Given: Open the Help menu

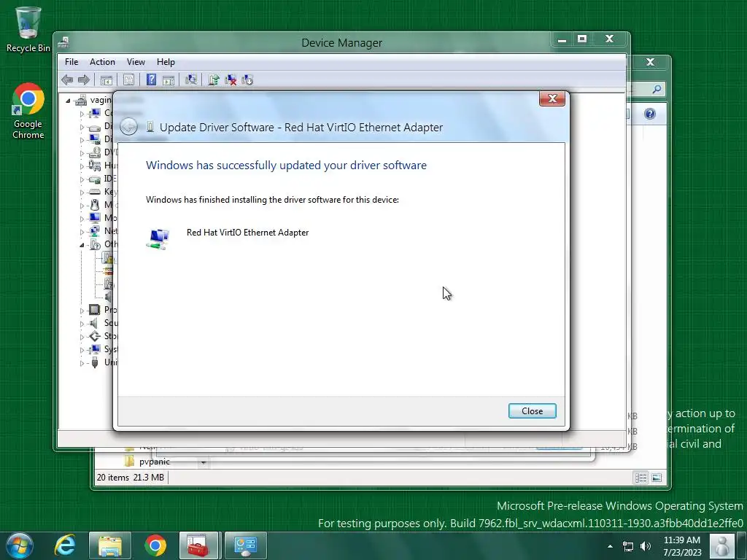Looking at the screenshot, I should coord(166,62).
